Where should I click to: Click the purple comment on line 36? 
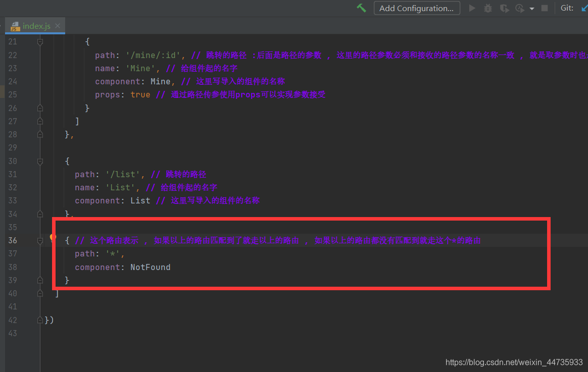pyautogui.click(x=278, y=240)
